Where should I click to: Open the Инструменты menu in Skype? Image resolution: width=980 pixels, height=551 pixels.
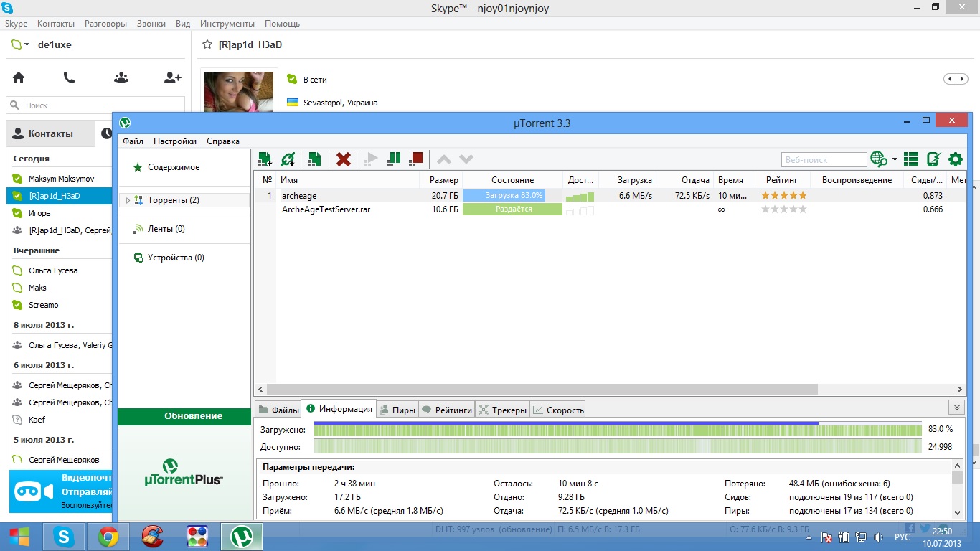click(227, 24)
